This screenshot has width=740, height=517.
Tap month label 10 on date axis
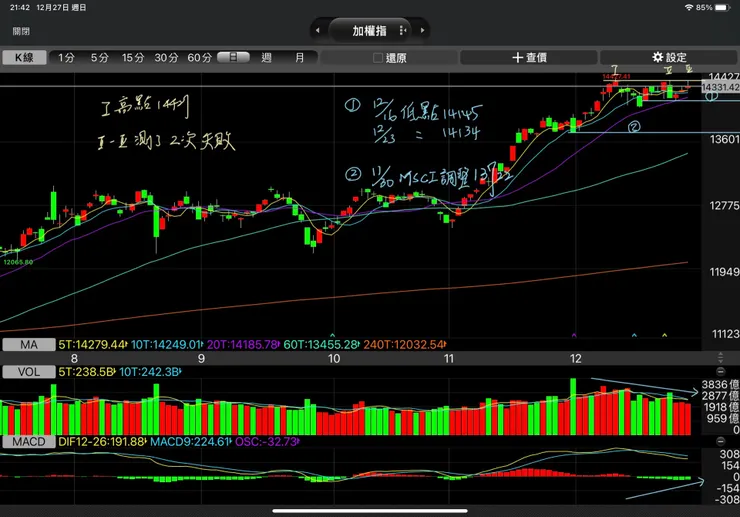334,359
